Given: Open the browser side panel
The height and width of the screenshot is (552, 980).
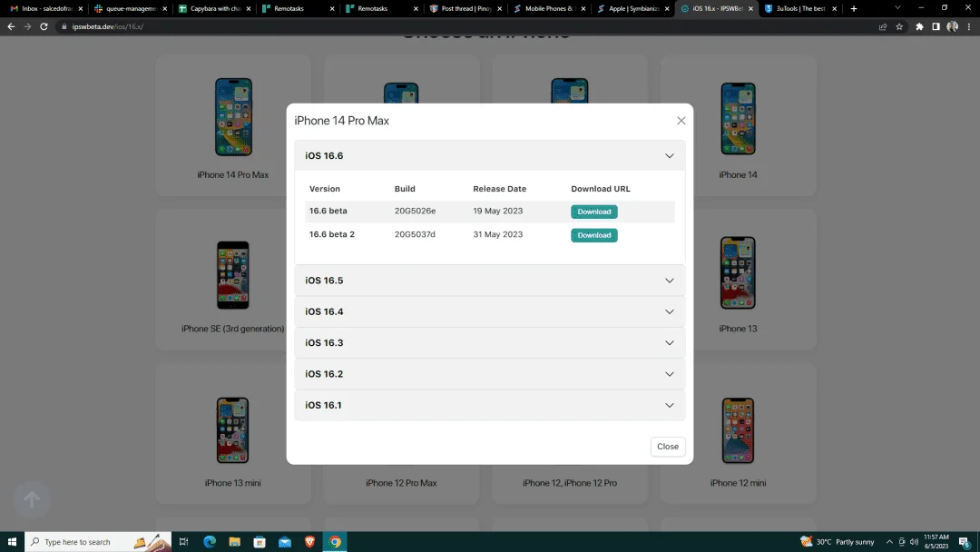Looking at the screenshot, I should [936, 27].
